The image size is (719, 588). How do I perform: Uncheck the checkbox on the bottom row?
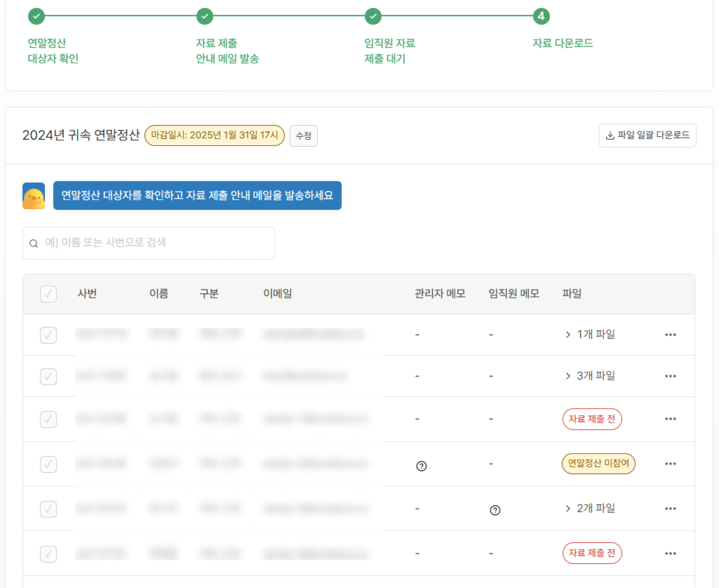48,554
